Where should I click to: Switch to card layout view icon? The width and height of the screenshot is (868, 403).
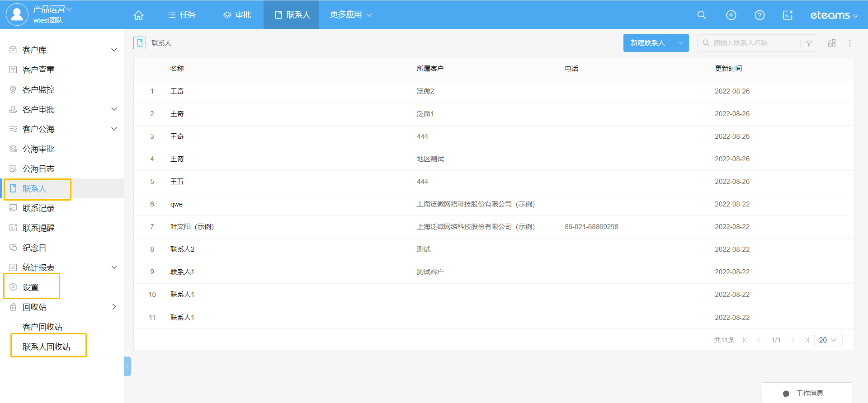pyautogui.click(x=831, y=43)
